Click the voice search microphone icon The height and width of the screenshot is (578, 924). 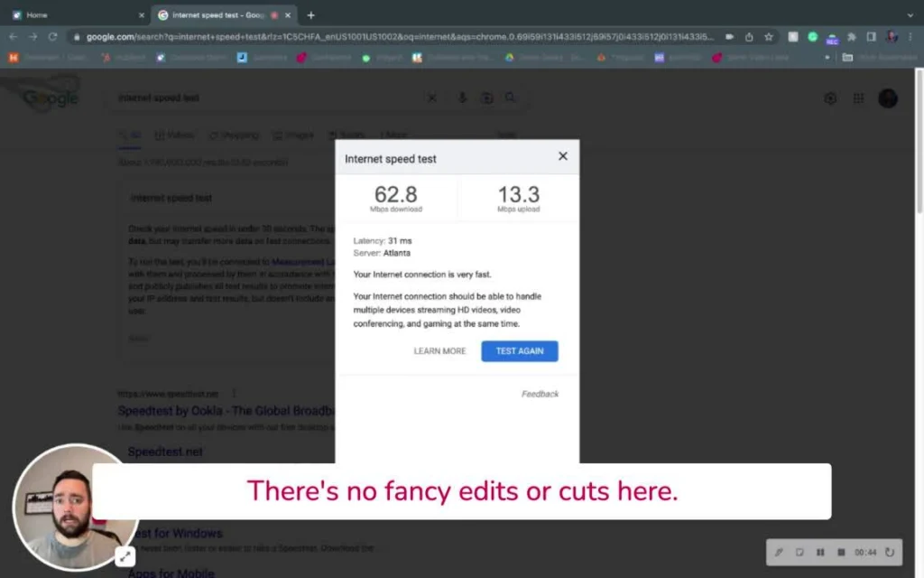click(462, 98)
